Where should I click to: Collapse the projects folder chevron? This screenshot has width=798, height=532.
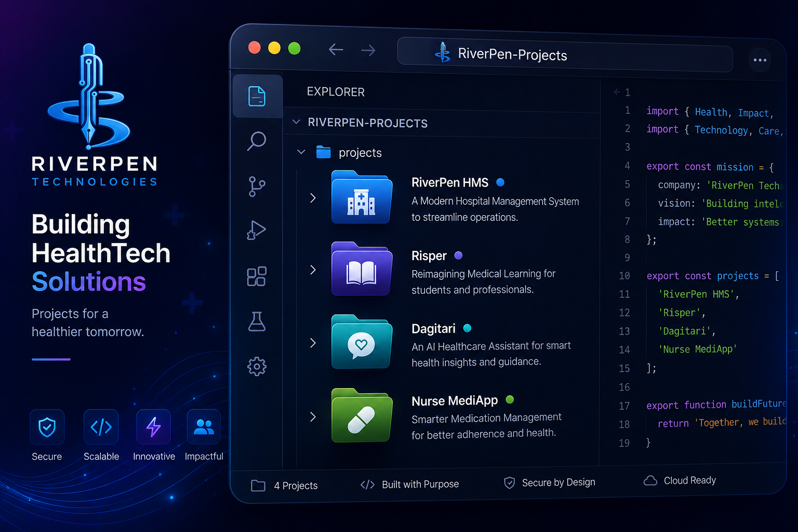click(x=301, y=152)
